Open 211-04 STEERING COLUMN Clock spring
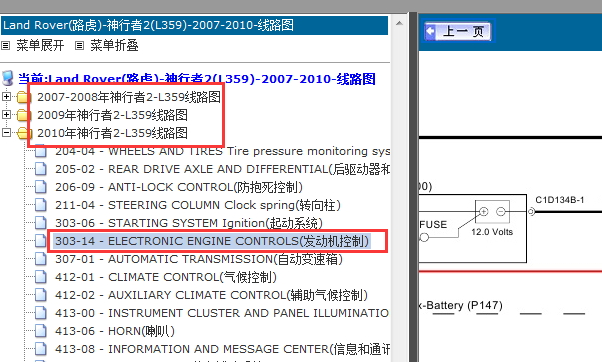This screenshot has height=362, width=602. [x=198, y=205]
